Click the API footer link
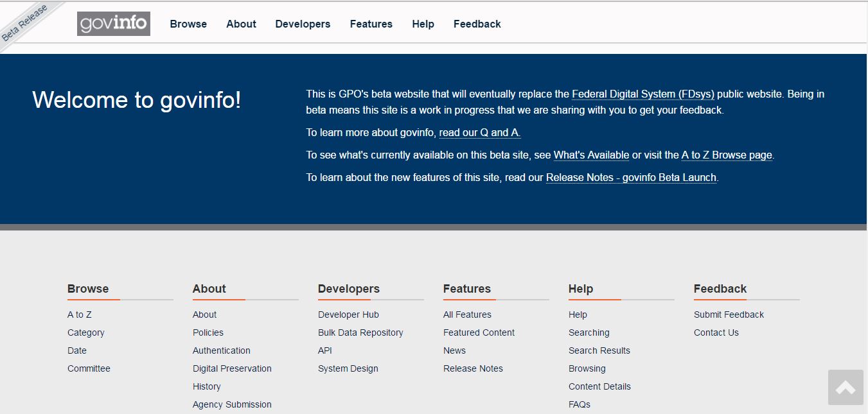The image size is (868, 414). tap(325, 350)
